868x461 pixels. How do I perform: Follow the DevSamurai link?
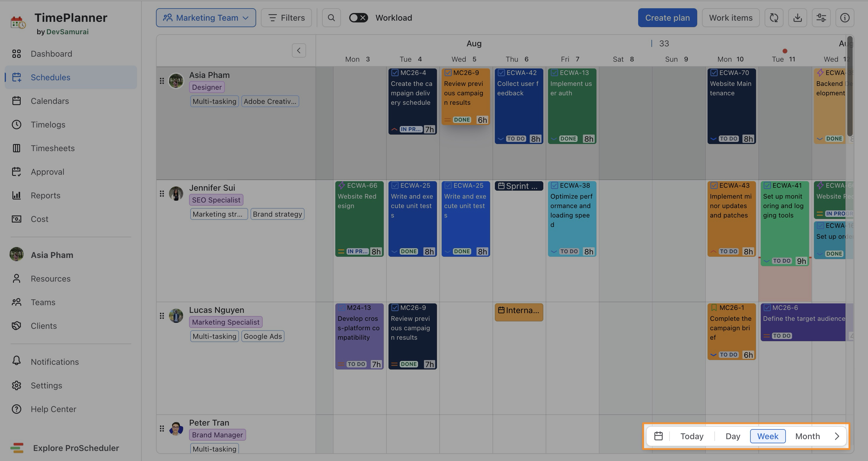pos(67,32)
